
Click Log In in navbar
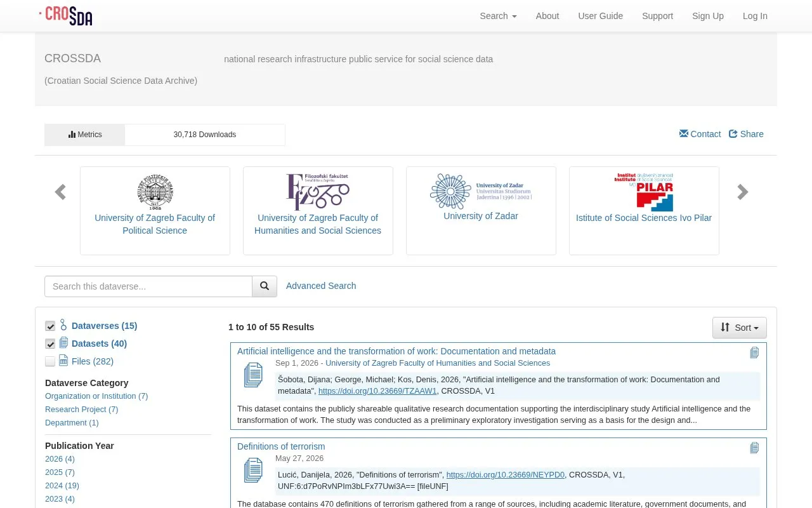click(755, 16)
